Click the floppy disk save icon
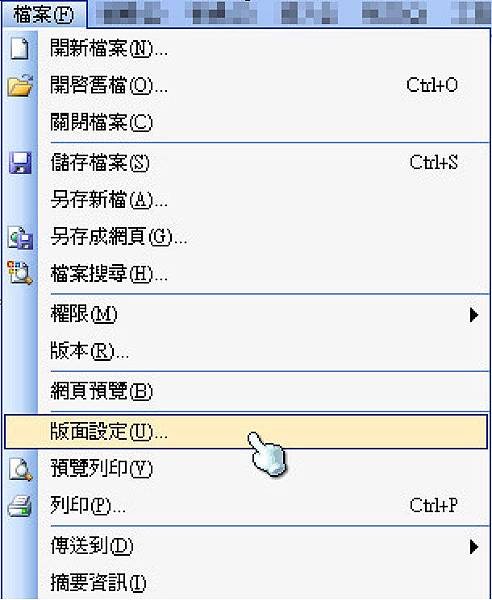Image resolution: width=492 pixels, height=600 pixels. coord(20,163)
